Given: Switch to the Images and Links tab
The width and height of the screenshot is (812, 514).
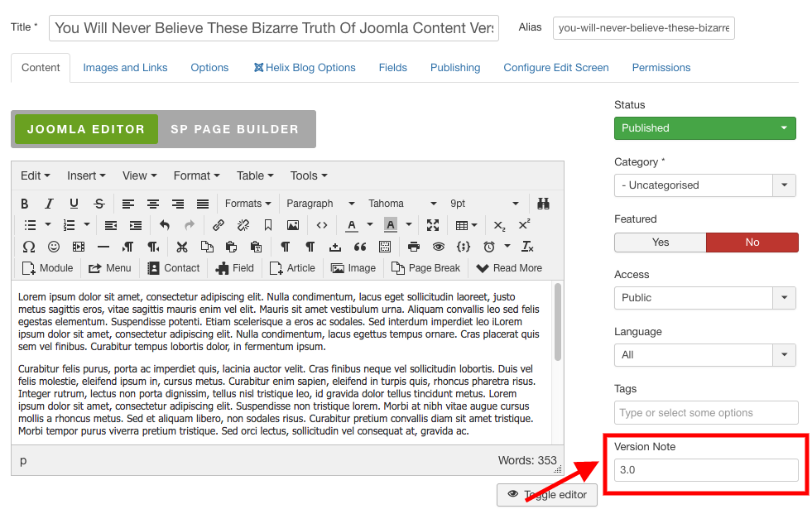Looking at the screenshot, I should pos(125,67).
